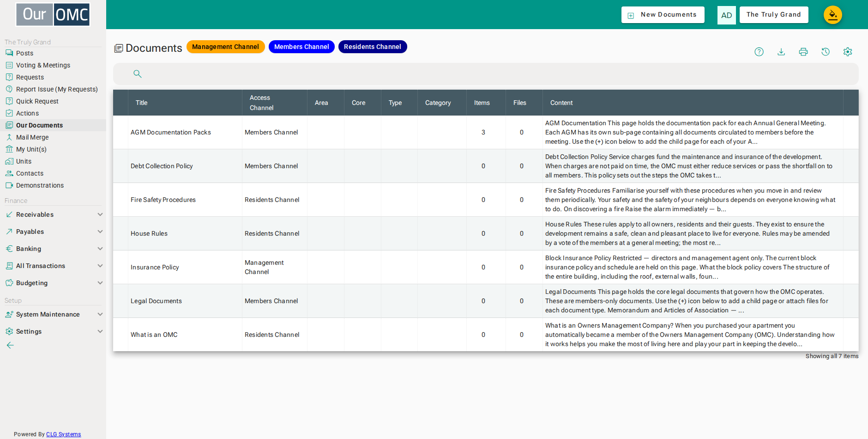Image resolution: width=868 pixels, height=439 pixels.
Task: Click the yellow paint bucket theme icon
Action: [x=833, y=15]
